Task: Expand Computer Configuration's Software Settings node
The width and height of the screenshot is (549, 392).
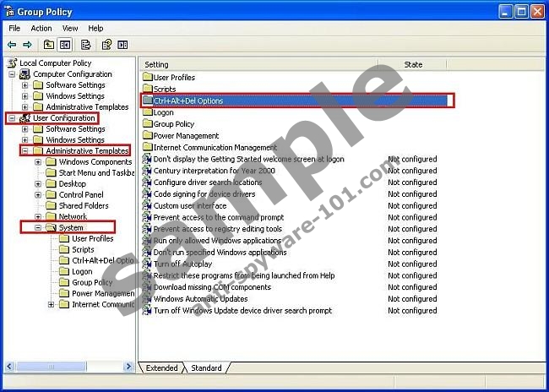Action: 25,85
